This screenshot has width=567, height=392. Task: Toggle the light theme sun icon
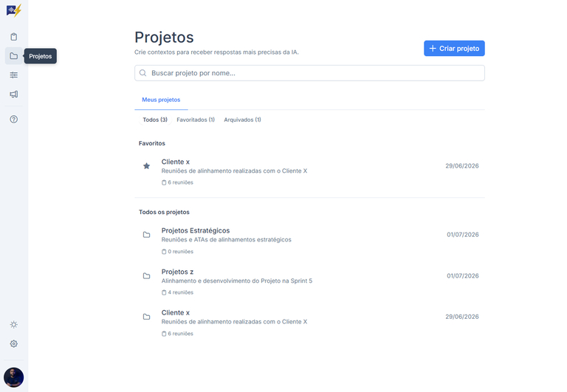(14, 324)
